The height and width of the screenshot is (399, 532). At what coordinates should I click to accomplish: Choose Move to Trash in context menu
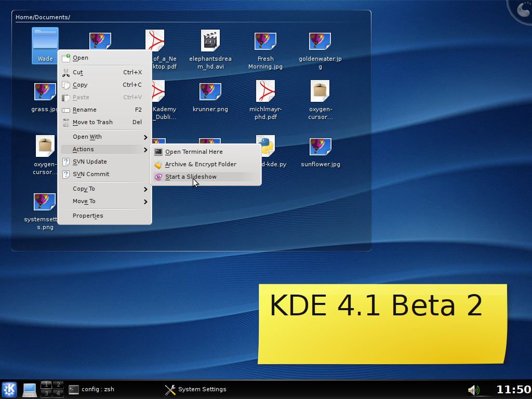pyautogui.click(x=105, y=122)
